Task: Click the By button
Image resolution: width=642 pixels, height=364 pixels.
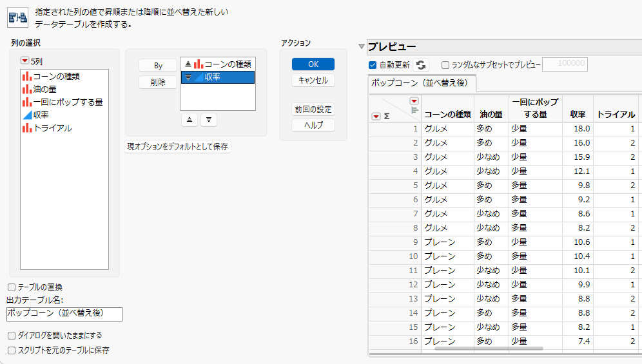Action: [x=158, y=66]
